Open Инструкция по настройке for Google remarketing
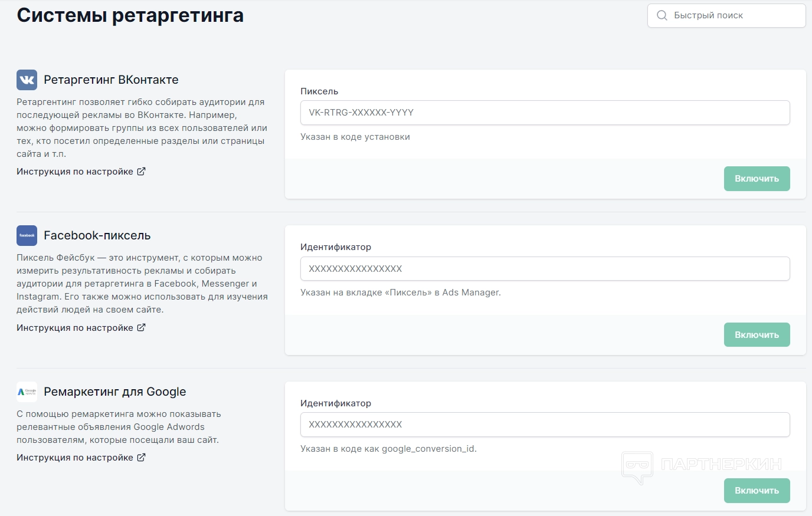The width and height of the screenshot is (812, 516). click(x=75, y=458)
